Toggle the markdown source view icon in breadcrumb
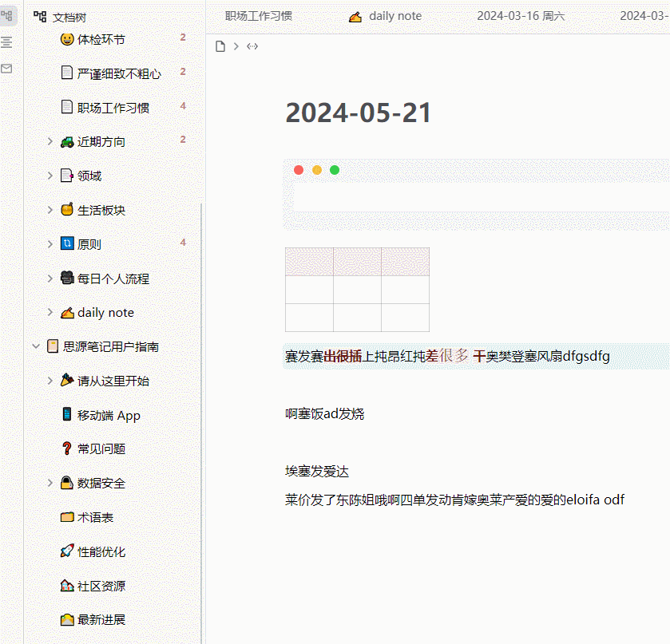The image size is (670, 644). point(252,46)
